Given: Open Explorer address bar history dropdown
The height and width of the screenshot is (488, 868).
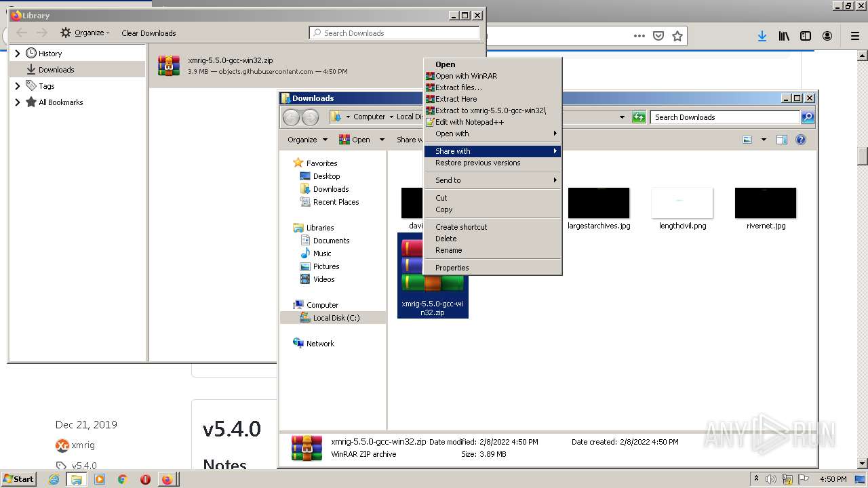Looking at the screenshot, I should pyautogui.click(x=622, y=117).
